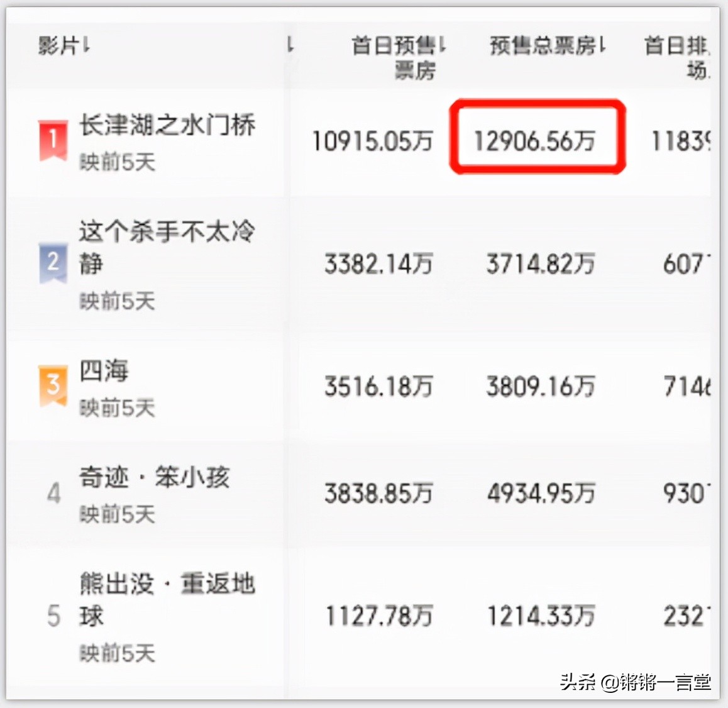Click the standalone sort arrow after 影片 column
The image size is (728, 708).
tap(290, 45)
